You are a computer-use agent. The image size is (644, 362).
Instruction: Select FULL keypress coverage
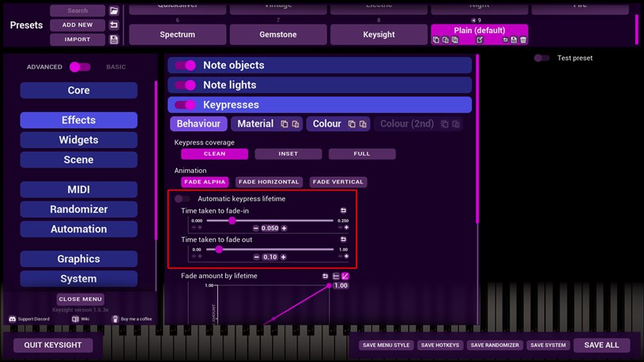pos(362,153)
